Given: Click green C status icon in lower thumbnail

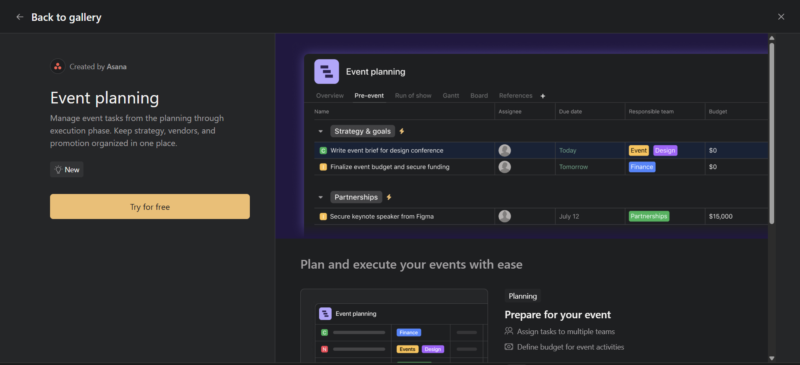Looking at the screenshot, I should click(324, 332).
